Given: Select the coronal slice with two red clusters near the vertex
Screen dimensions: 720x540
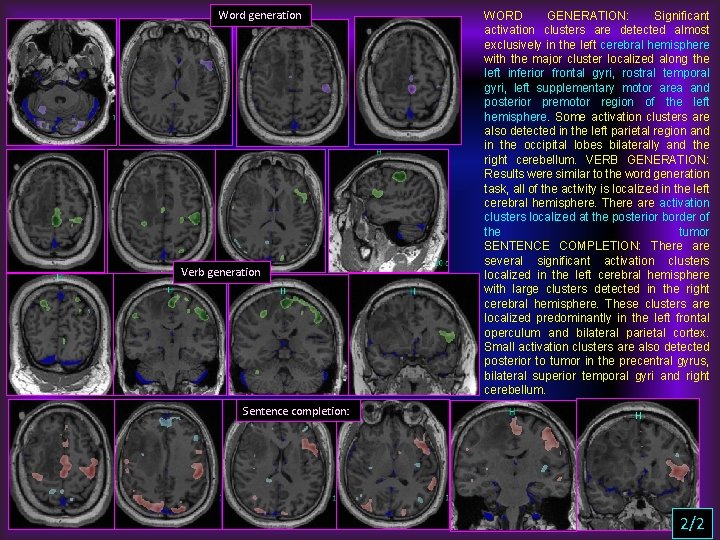Looking at the screenshot, I should 513,465.
